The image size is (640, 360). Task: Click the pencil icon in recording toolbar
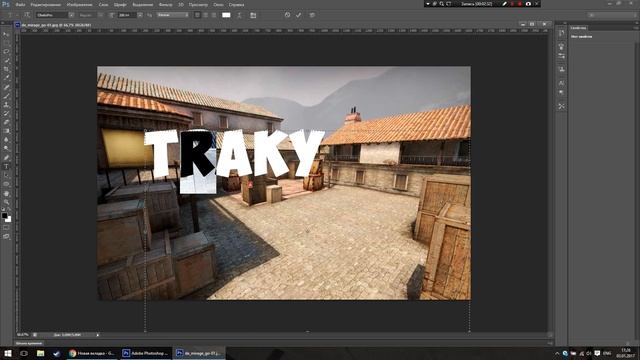click(504, 4)
